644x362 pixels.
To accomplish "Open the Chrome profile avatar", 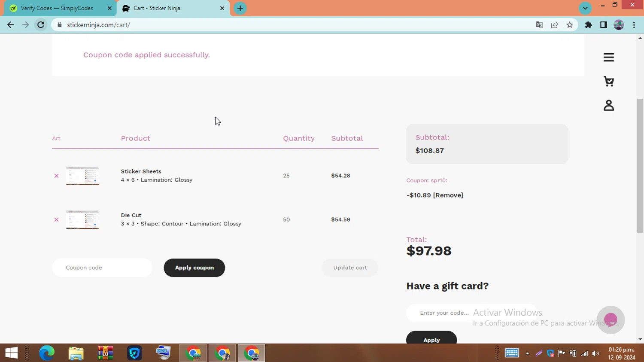I will coord(619,25).
